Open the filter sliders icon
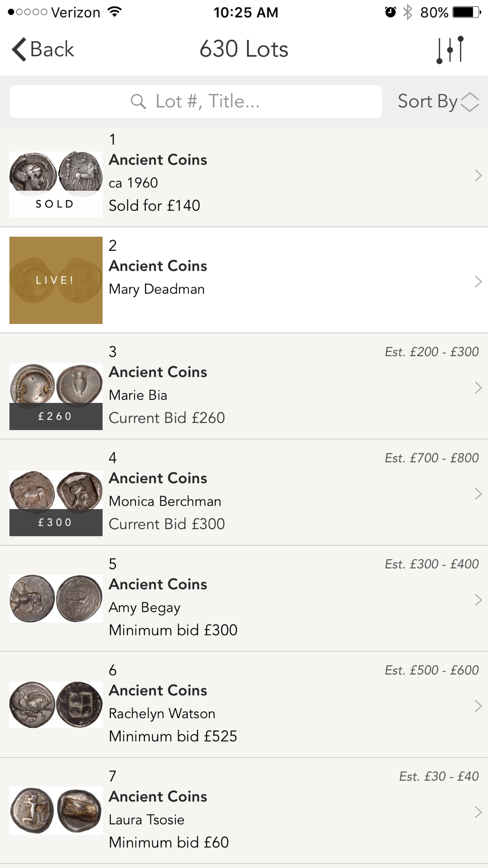Screen dimensions: 488x868 (x=450, y=49)
